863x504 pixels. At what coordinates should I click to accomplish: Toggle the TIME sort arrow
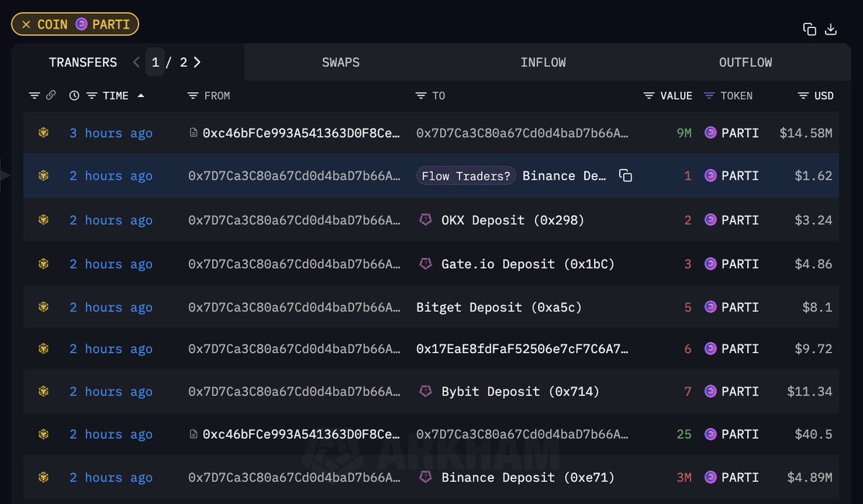[x=140, y=96]
